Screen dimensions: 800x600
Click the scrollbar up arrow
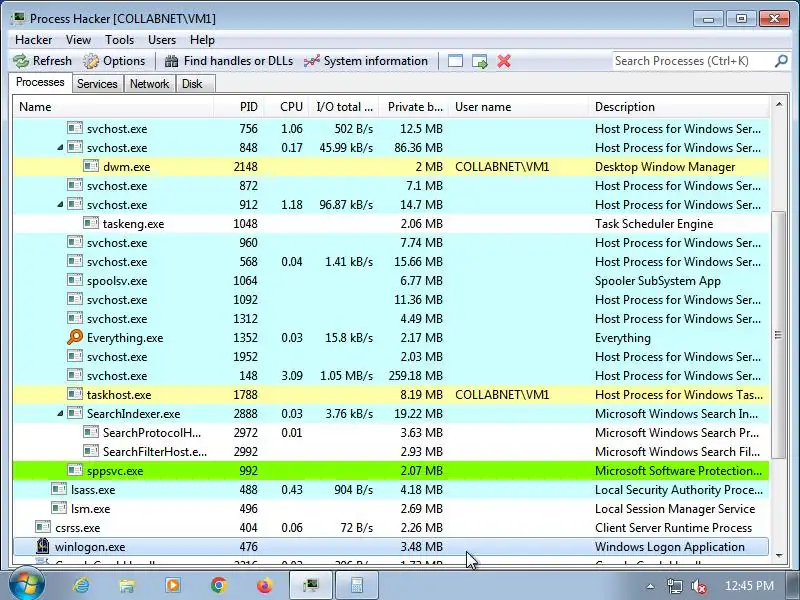779,105
